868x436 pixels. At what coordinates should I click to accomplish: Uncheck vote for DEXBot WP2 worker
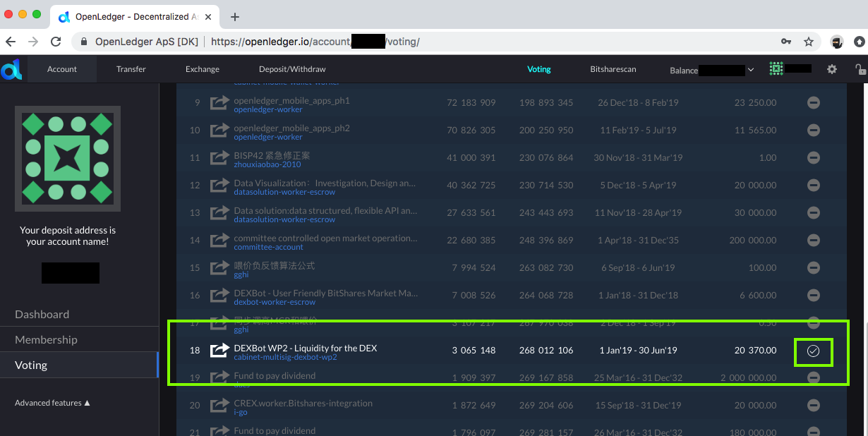(813, 351)
